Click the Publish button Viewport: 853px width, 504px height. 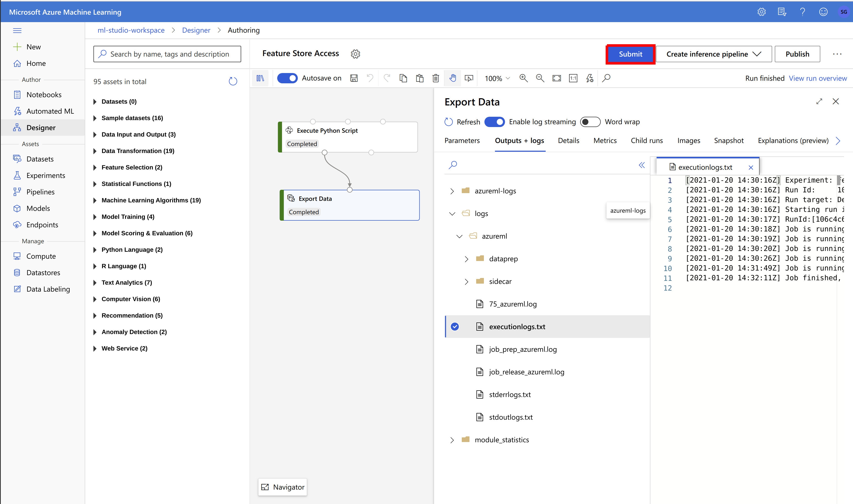tap(797, 54)
